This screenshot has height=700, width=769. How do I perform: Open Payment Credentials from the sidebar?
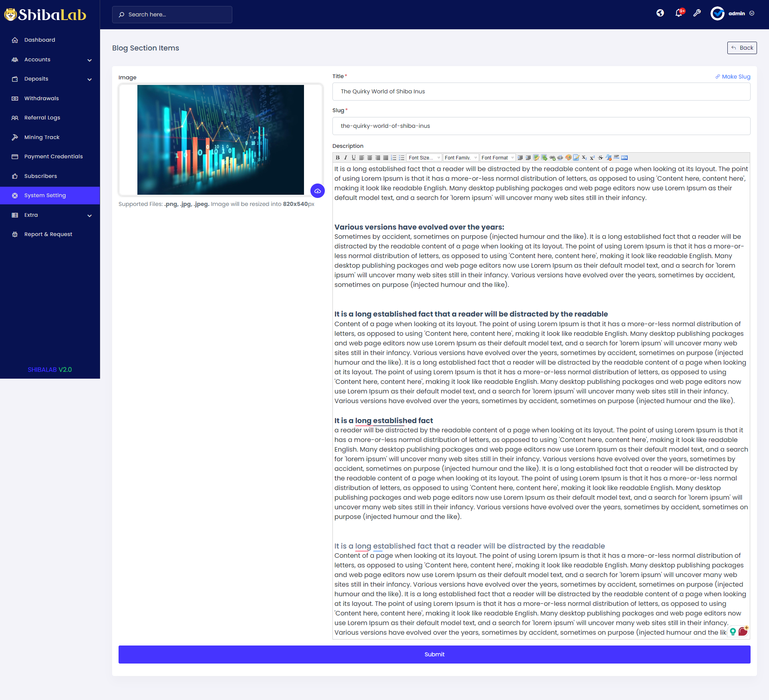click(x=53, y=156)
